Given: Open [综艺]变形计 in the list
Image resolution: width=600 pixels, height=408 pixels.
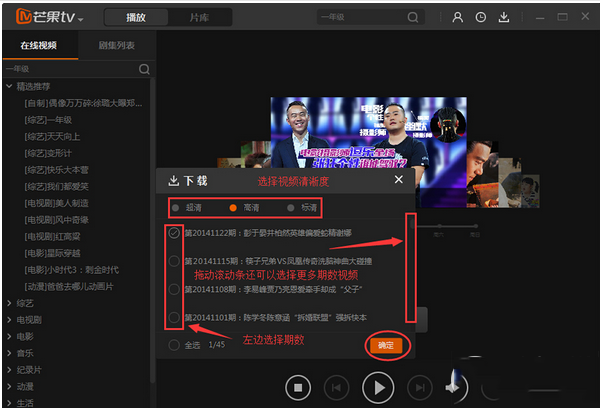Looking at the screenshot, I should pyautogui.click(x=48, y=153).
